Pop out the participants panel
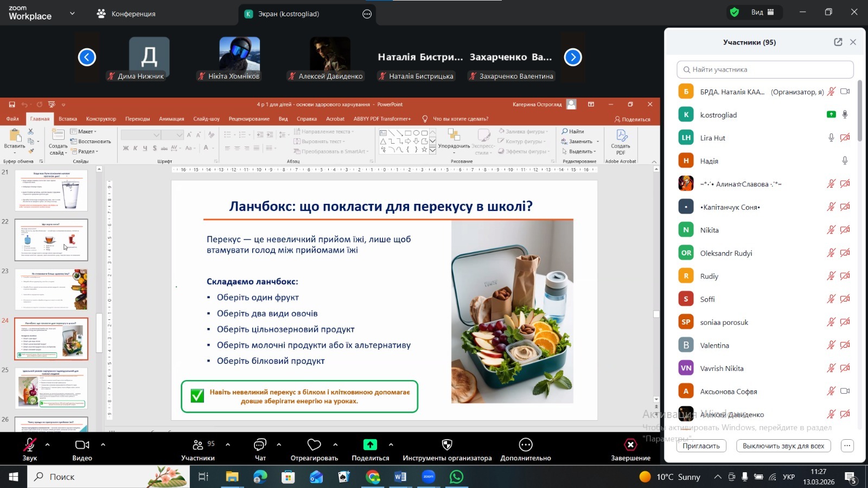868x488 pixels. 838,42
